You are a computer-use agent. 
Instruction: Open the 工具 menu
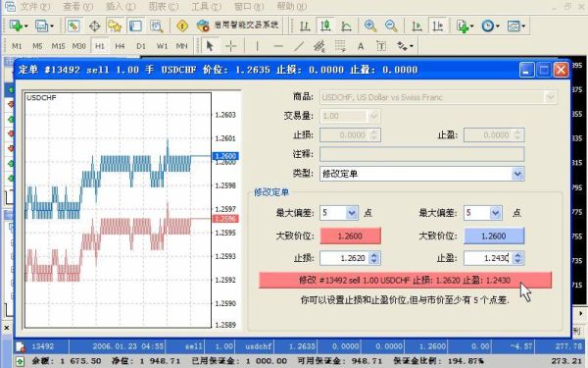[206, 7]
